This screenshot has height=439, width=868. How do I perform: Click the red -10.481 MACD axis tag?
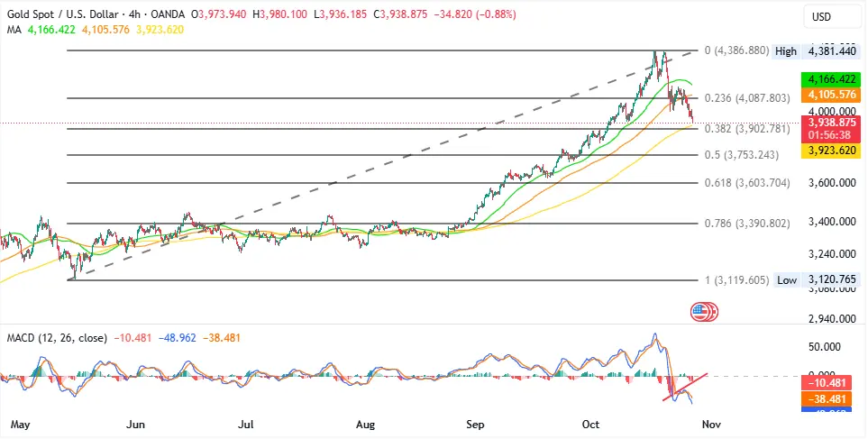pyautogui.click(x=830, y=380)
